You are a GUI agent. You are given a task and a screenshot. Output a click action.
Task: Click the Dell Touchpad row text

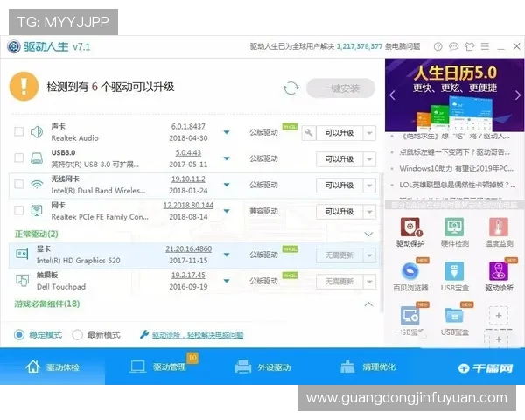pos(61,287)
